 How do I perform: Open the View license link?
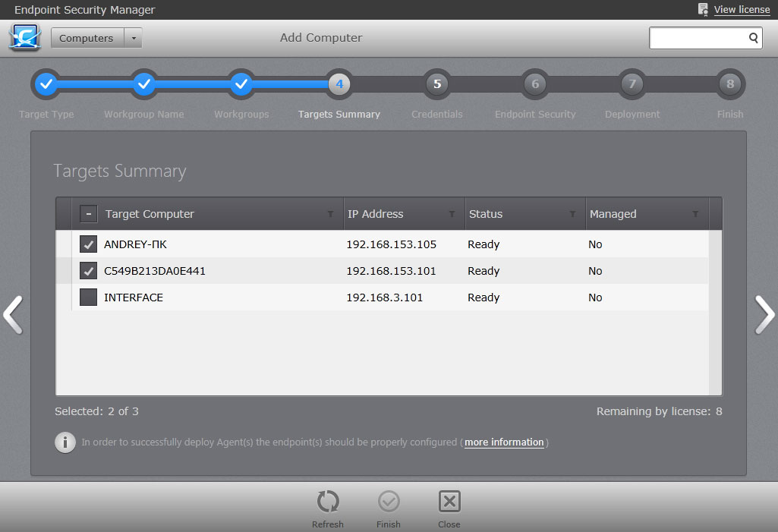coord(741,10)
